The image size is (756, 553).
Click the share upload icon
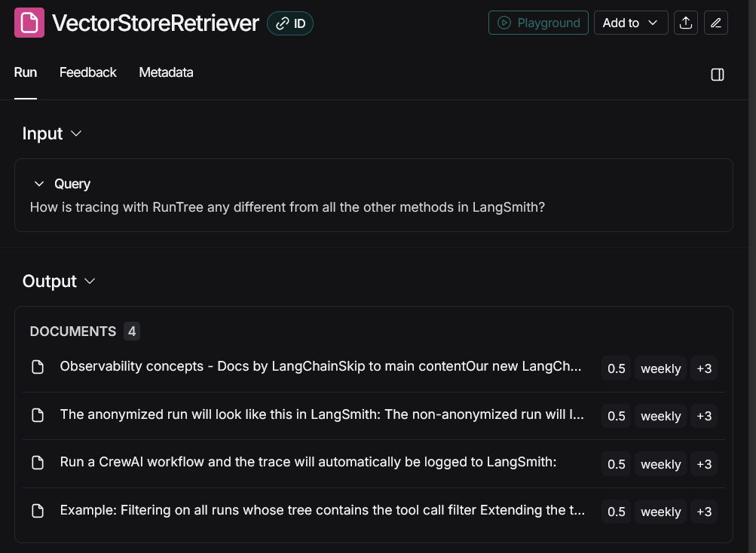click(x=686, y=23)
